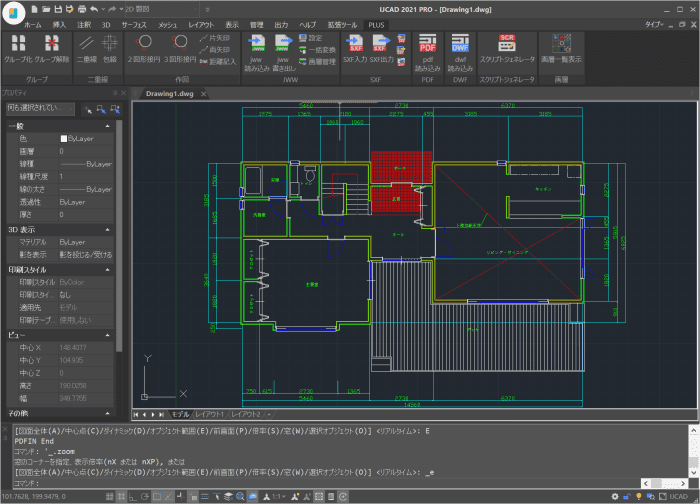Click the 色 ByLayer color swatch

coord(64,139)
